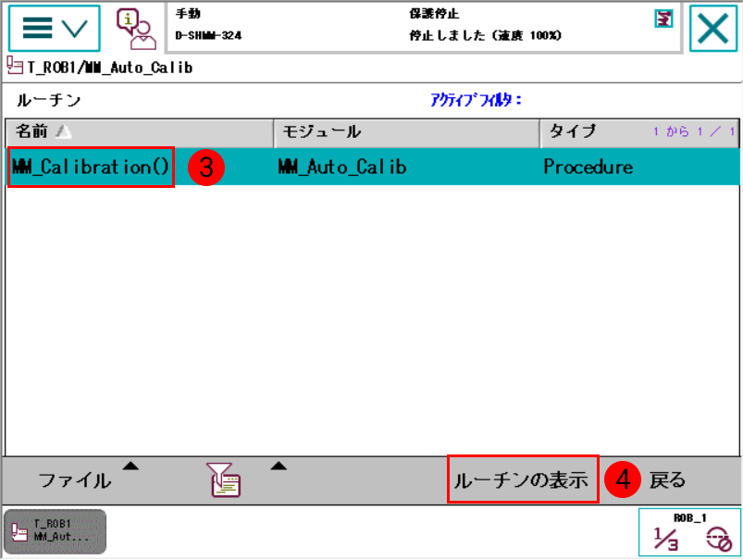743x560 pixels.
Task: Click the モジュール column header
Action: pos(406,132)
